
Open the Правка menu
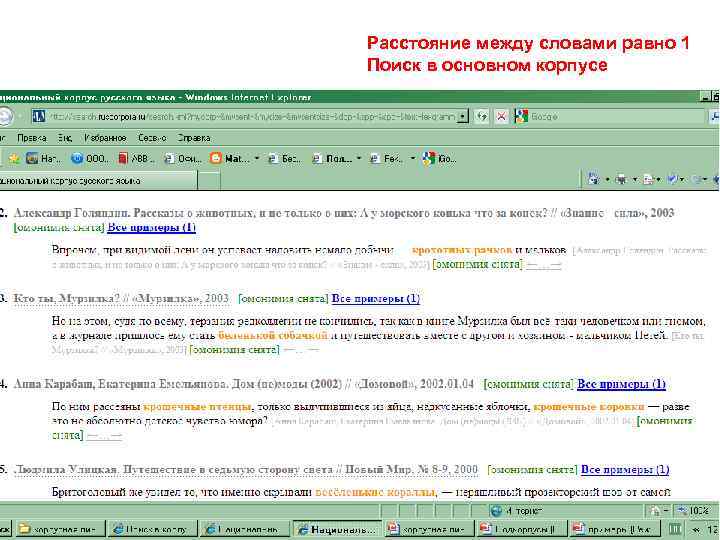[31, 138]
